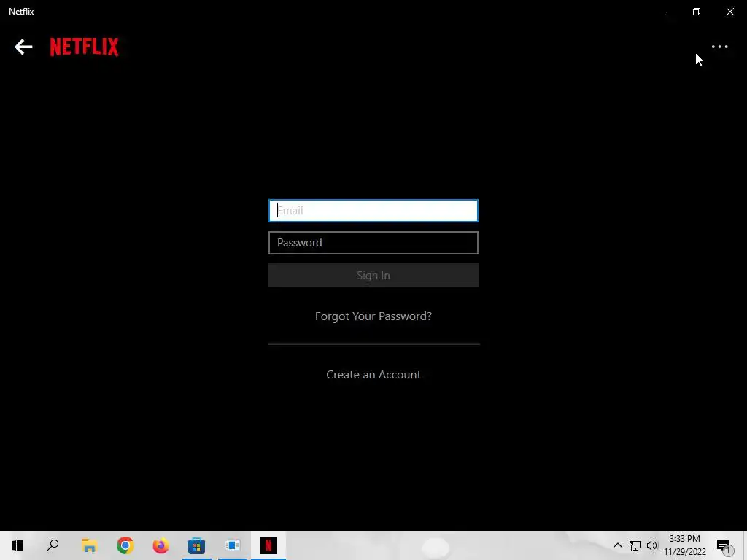
Task: Open Firefox from the taskbar
Action: tap(161, 545)
